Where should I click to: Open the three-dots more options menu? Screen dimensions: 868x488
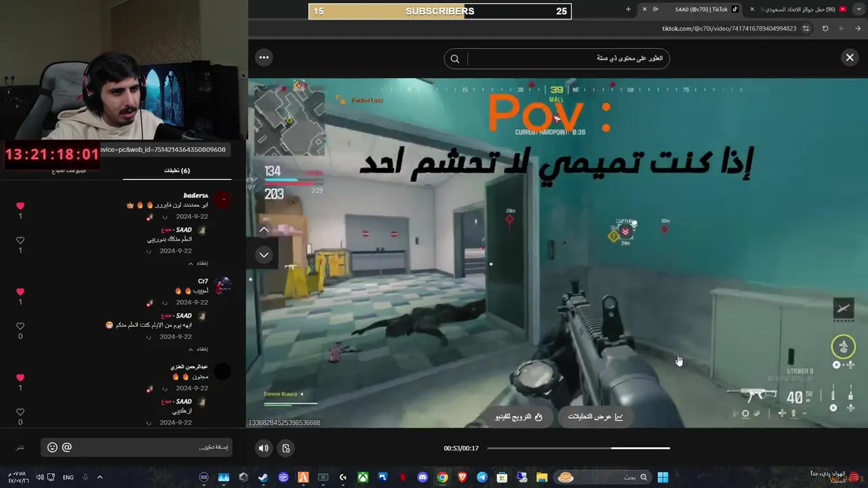(264, 58)
